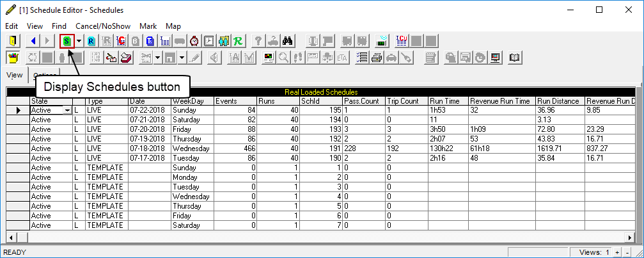Click the grayed ETA toolbar button
The width and height of the screenshot is (644, 258).
point(342,58)
